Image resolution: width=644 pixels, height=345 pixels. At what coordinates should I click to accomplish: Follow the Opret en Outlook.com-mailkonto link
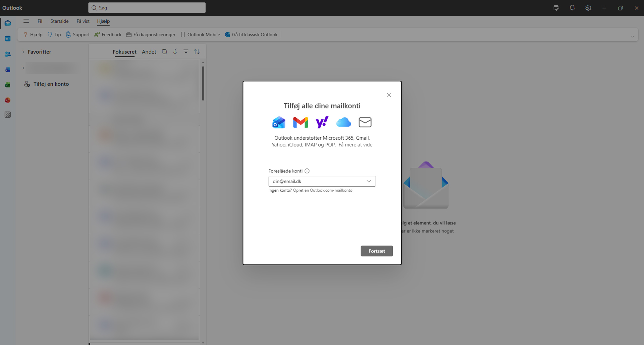pos(322,191)
